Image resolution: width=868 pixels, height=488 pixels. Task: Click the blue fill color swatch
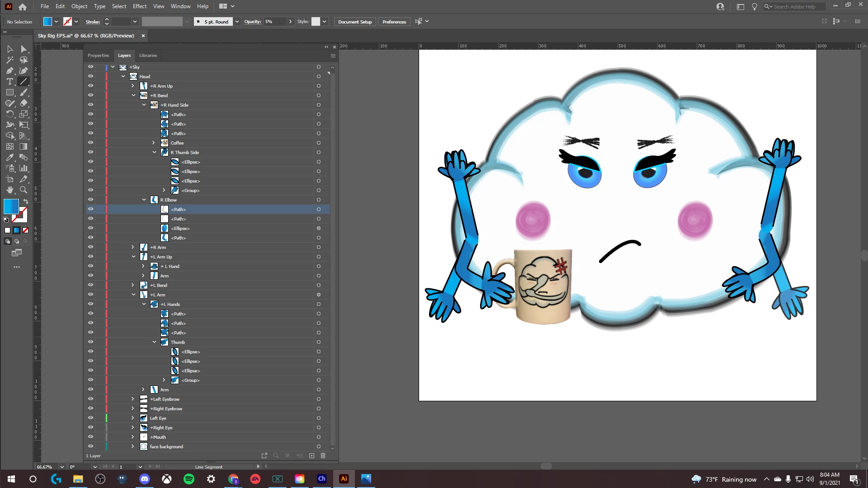[11, 206]
